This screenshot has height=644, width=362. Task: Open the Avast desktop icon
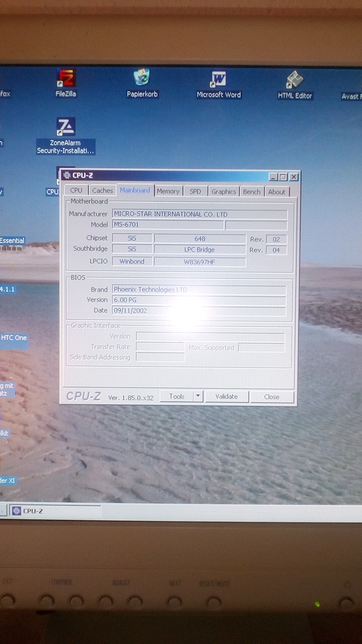pyautogui.click(x=351, y=96)
